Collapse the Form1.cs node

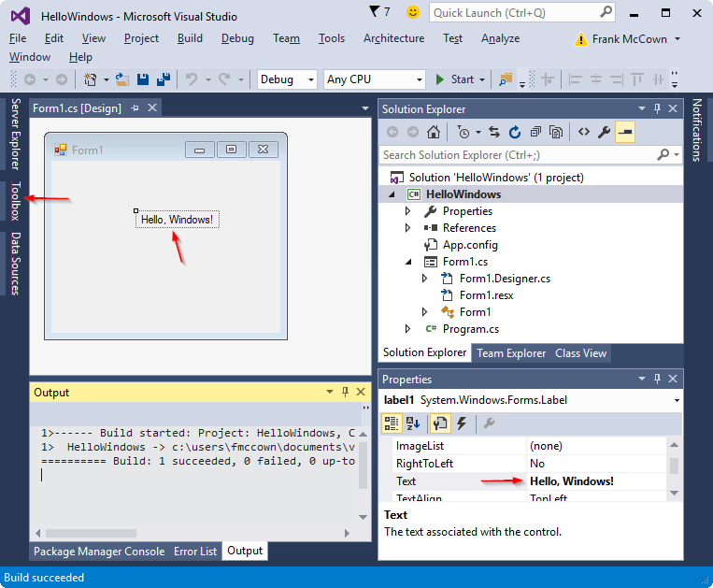pos(408,262)
